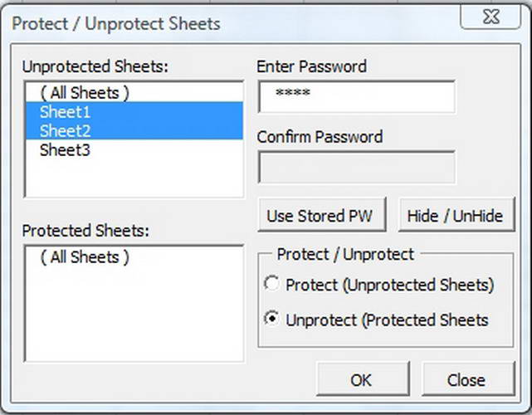Click the Enter Password label
Viewport: 532px width, 415px height.
point(311,66)
